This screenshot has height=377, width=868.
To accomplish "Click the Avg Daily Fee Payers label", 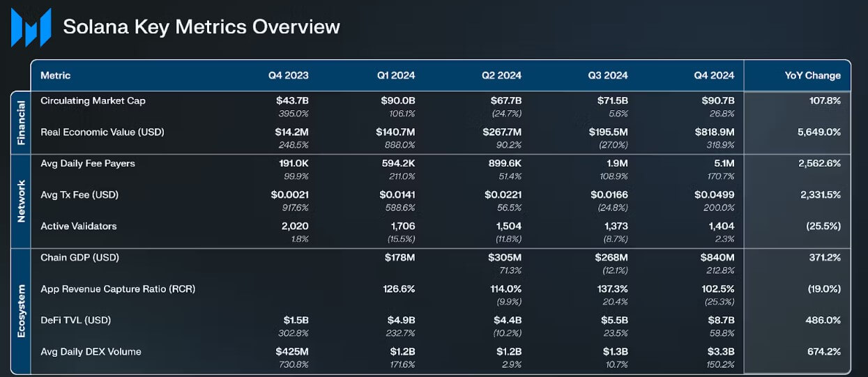I will click(x=88, y=164).
